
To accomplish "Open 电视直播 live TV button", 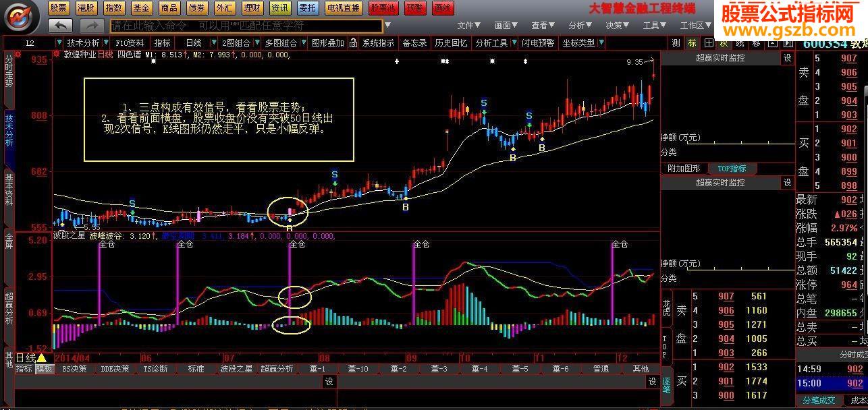I will pyautogui.click(x=343, y=8).
